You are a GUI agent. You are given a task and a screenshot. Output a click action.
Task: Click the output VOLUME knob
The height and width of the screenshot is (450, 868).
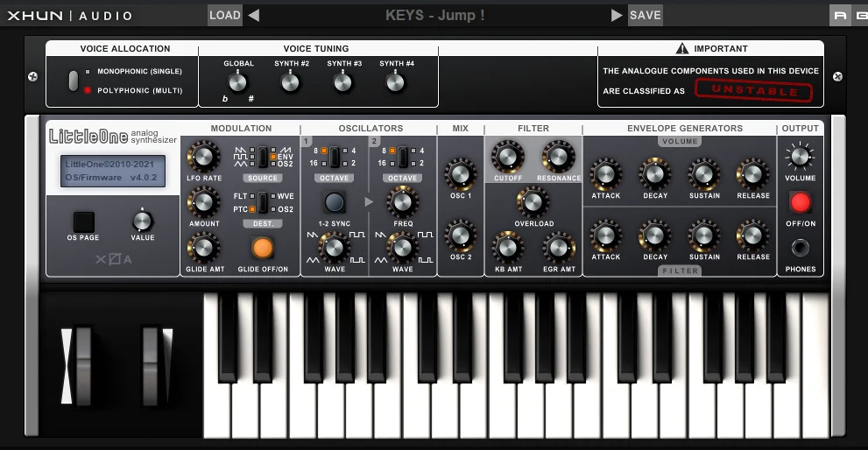tap(800, 157)
